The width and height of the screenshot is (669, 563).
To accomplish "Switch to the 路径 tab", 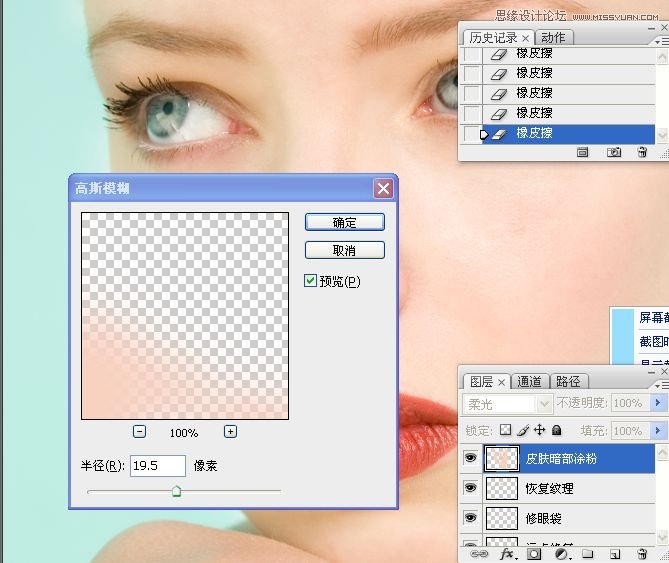I will click(x=568, y=381).
